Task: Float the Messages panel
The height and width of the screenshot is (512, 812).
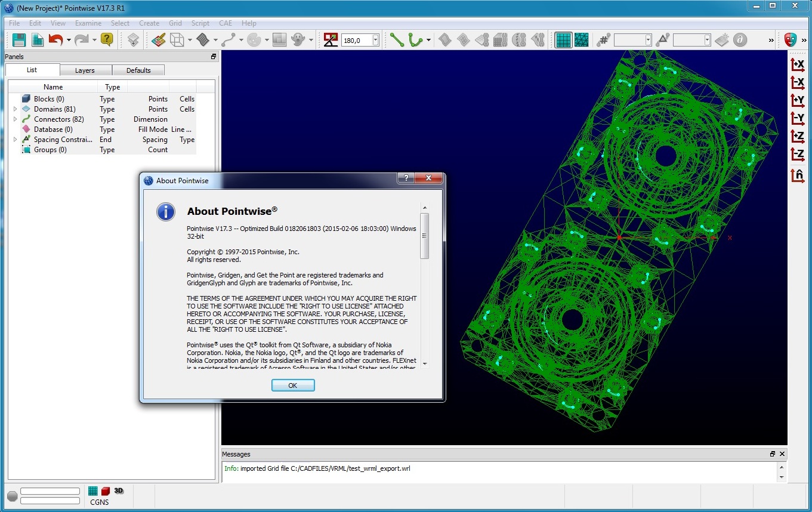Action: coord(772,454)
